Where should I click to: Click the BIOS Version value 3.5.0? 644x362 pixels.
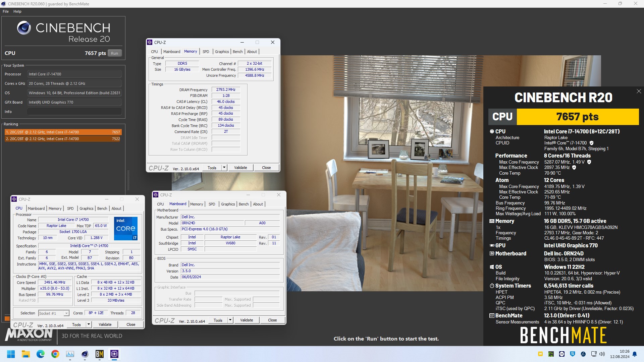pos(230,271)
